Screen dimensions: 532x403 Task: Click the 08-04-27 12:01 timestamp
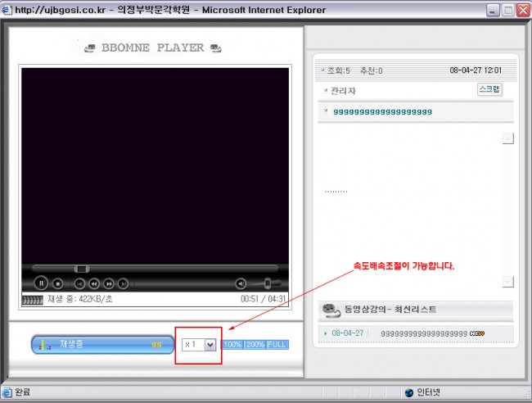coord(476,70)
